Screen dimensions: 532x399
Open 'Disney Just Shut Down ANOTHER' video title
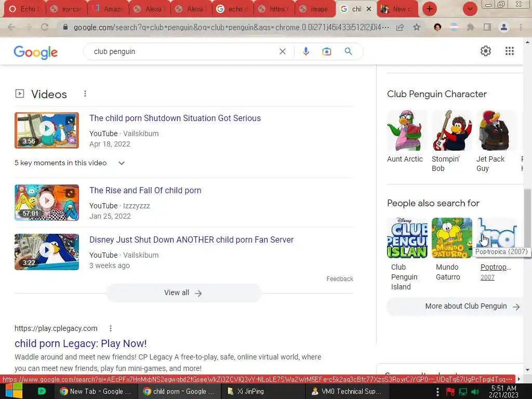[x=191, y=240]
